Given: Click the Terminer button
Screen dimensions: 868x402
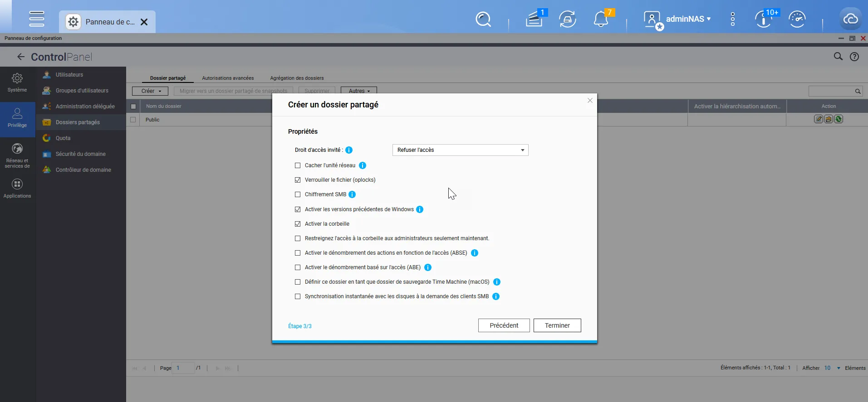Looking at the screenshot, I should click(x=557, y=325).
